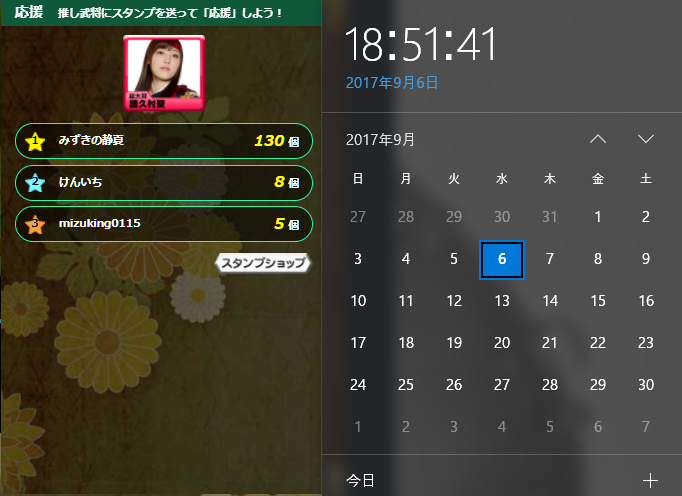The image size is (682, 496).
Task: Open the みずきの静夏 ranking entry
Action: pyautogui.click(x=164, y=141)
